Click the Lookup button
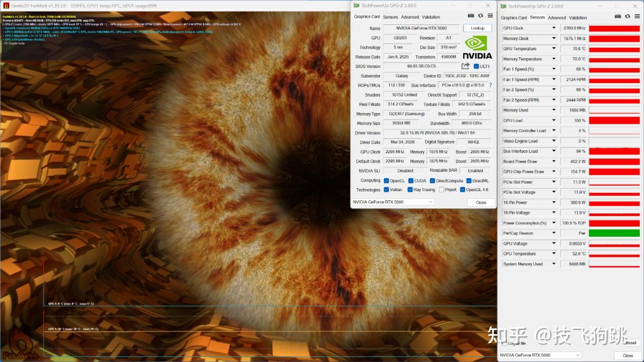 click(x=478, y=28)
